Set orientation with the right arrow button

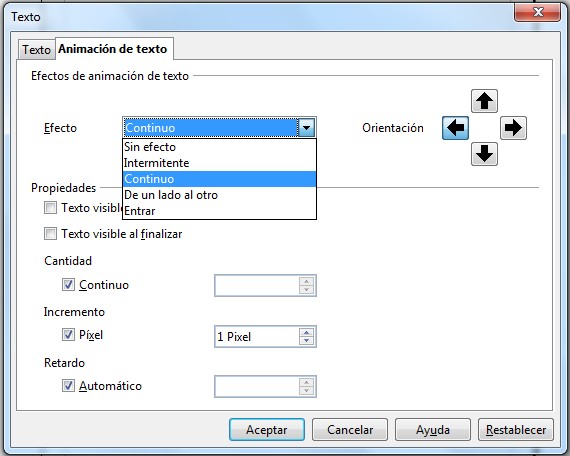pyautogui.click(x=513, y=128)
